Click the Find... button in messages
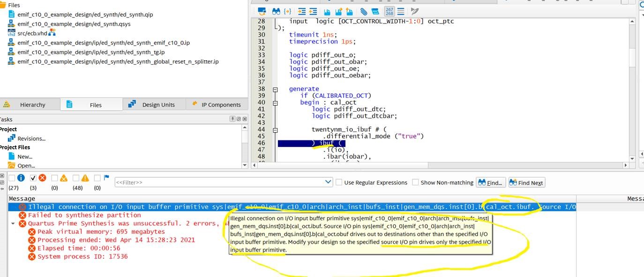The image size is (644, 277). point(490,183)
